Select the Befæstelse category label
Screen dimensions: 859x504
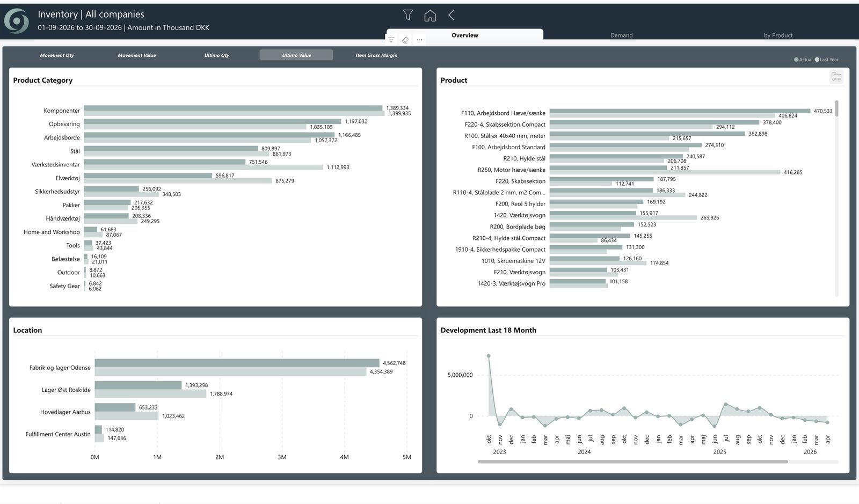[65, 259]
